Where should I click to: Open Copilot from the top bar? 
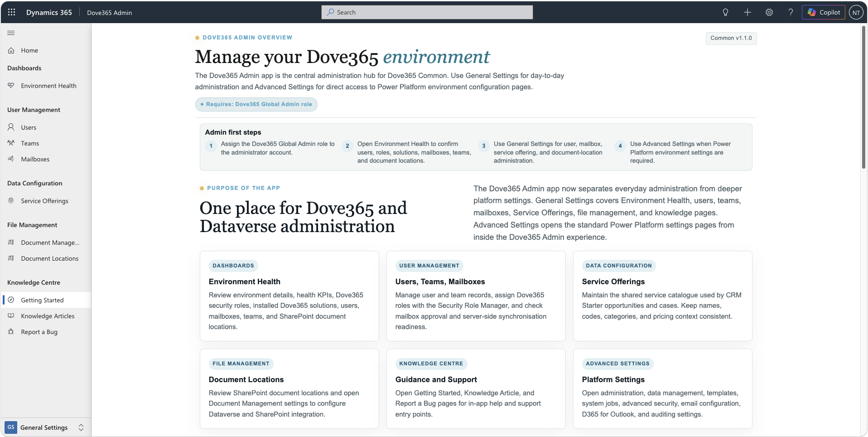[x=824, y=12]
